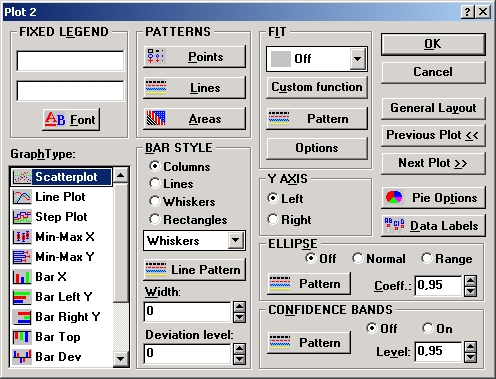Screen dimensions: 496x379
Task: Click the Deviation level input field
Action: coord(187,354)
